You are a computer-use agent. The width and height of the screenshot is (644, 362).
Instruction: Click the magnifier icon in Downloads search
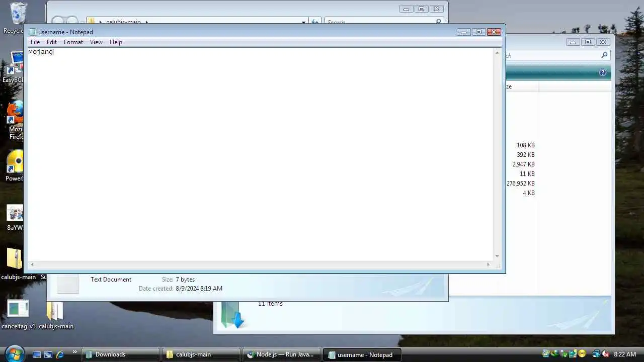(604, 55)
